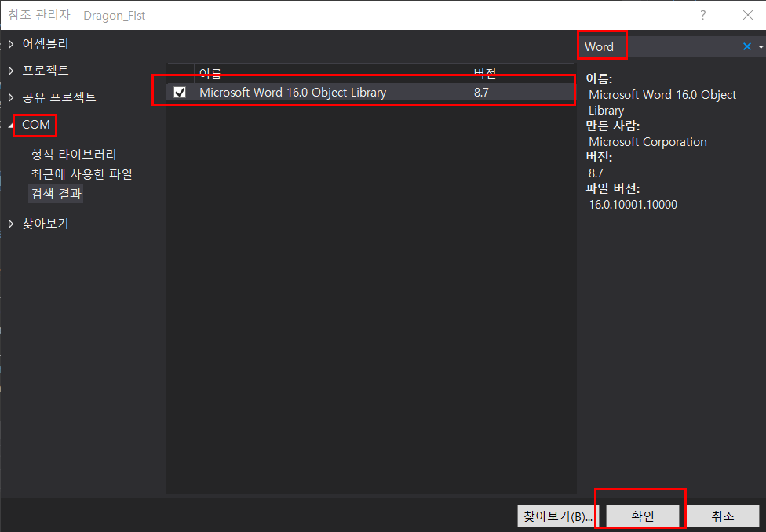The height and width of the screenshot is (532, 766).
Task: Select the Microsoft Word 16.0 Object Library row
Action: pos(370,92)
